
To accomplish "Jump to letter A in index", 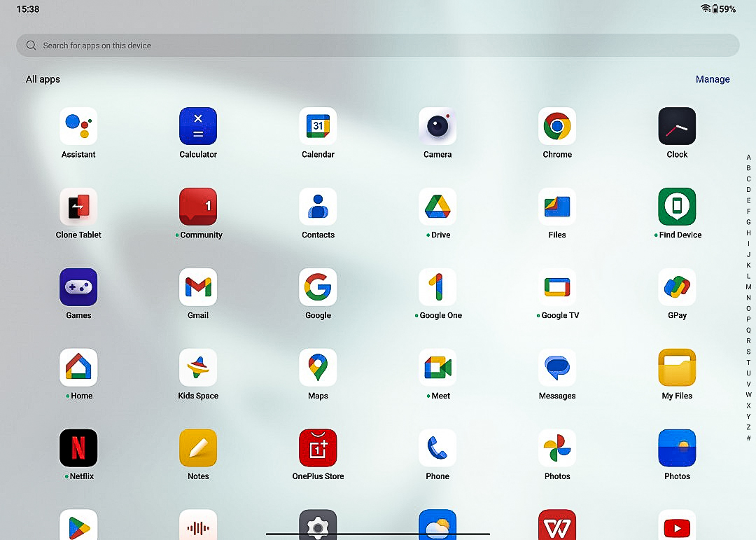I will [748, 158].
